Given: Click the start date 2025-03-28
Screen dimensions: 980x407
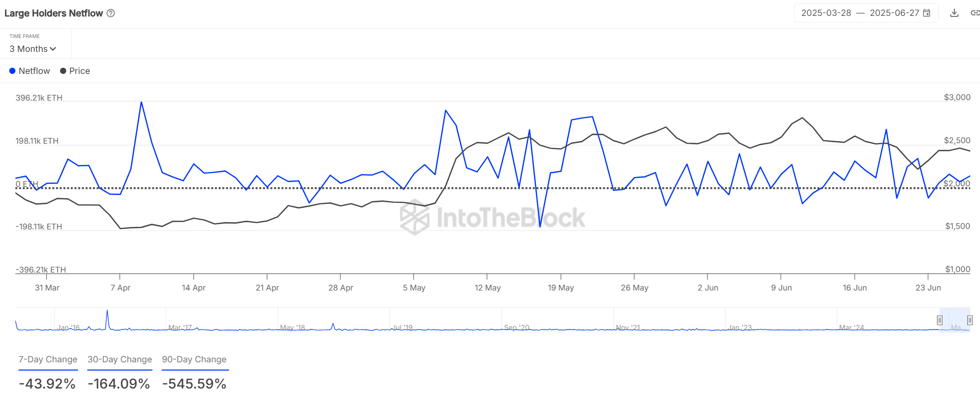Looking at the screenshot, I should tap(826, 13).
